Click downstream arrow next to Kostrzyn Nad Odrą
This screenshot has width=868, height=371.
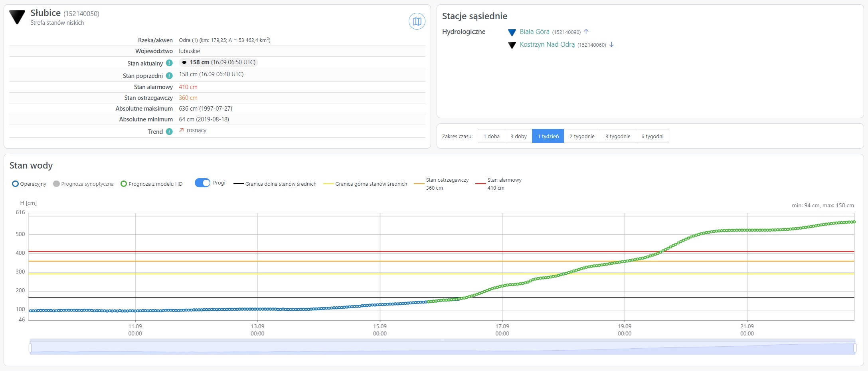tap(611, 45)
